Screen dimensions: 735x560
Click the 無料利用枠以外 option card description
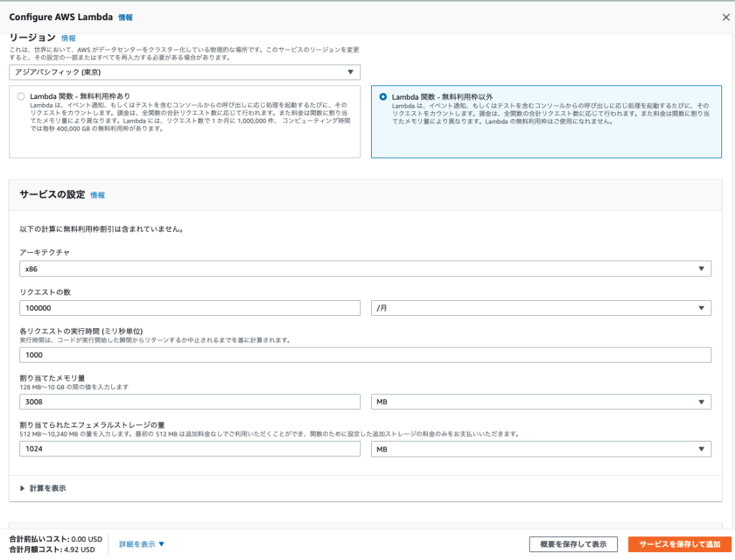tap(549, 113)
